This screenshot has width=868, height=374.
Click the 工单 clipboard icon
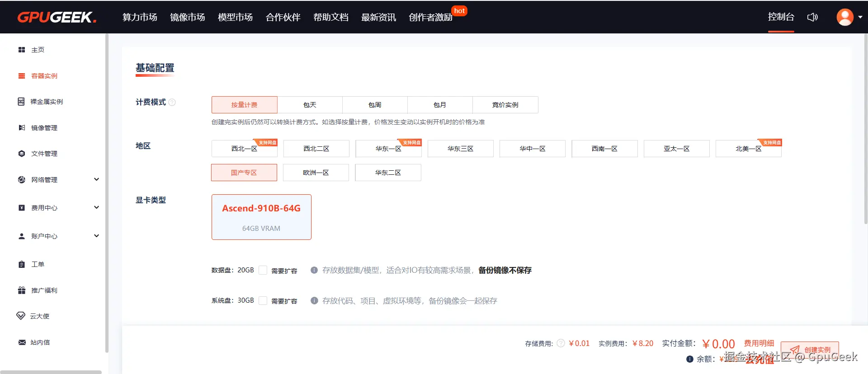(22, 264)
